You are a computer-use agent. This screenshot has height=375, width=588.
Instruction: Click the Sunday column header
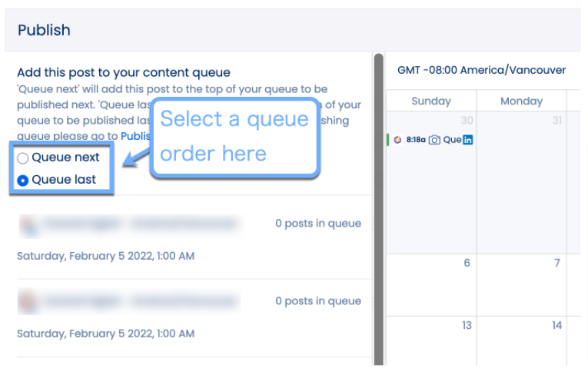point(431,101)
